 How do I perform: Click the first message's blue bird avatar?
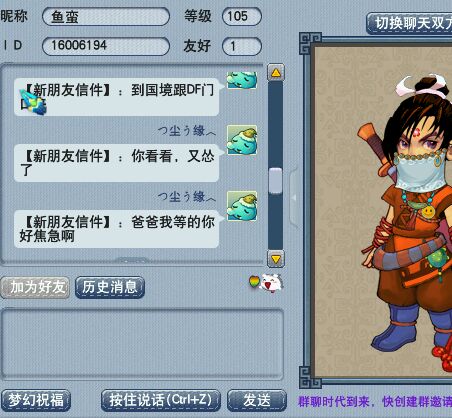click(x=242, y=80)
